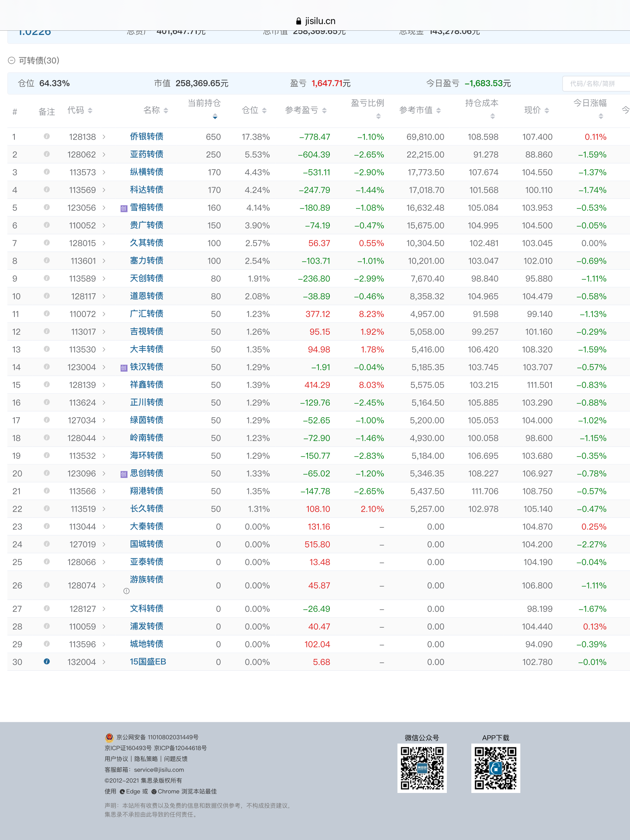This screenshot has width=630, height=840.
Task: Open note icon for 天创转债 row
Action: 47,278
